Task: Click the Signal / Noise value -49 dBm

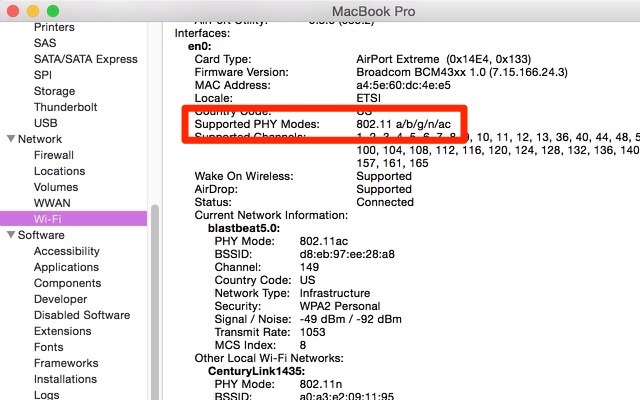Action: 351,319
